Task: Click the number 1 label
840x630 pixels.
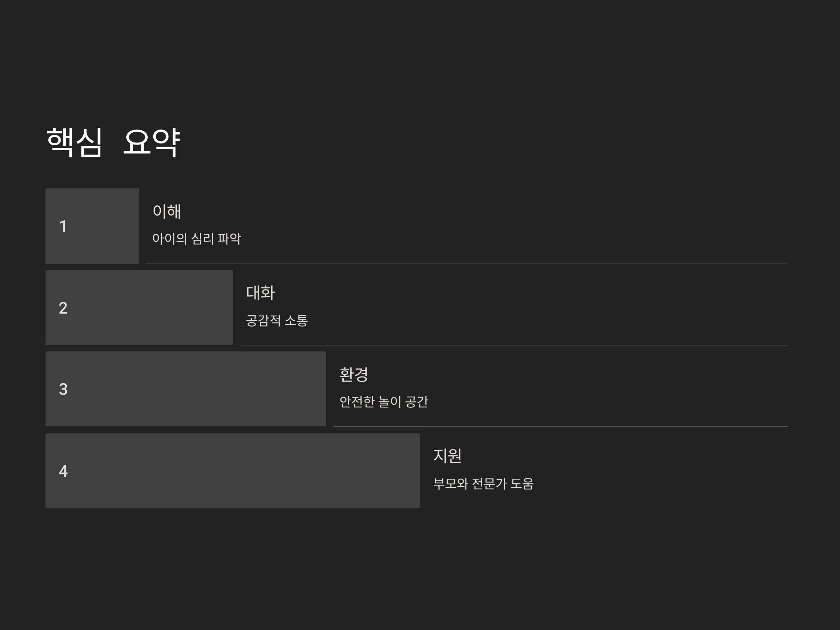Action: tap(63, 226)
